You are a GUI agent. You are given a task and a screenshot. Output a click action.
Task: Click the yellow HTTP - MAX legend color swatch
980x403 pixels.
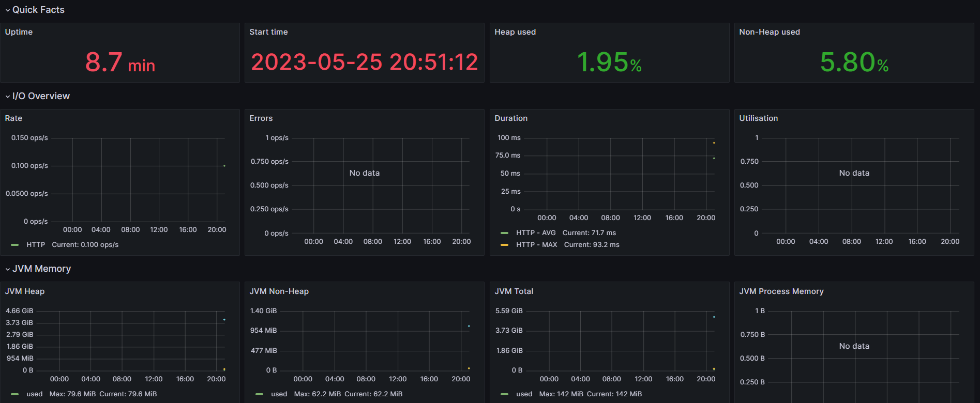click(505, 245)
